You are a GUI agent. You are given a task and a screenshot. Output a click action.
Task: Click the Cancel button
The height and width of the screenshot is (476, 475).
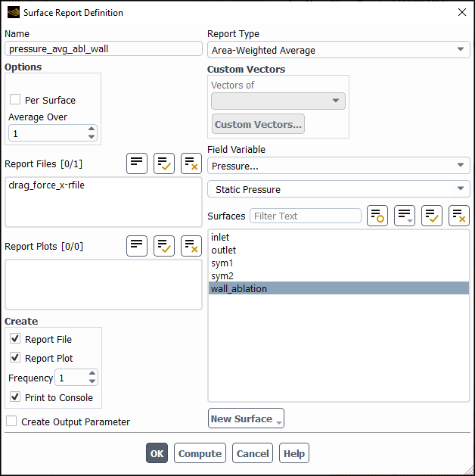coord(253,453)
